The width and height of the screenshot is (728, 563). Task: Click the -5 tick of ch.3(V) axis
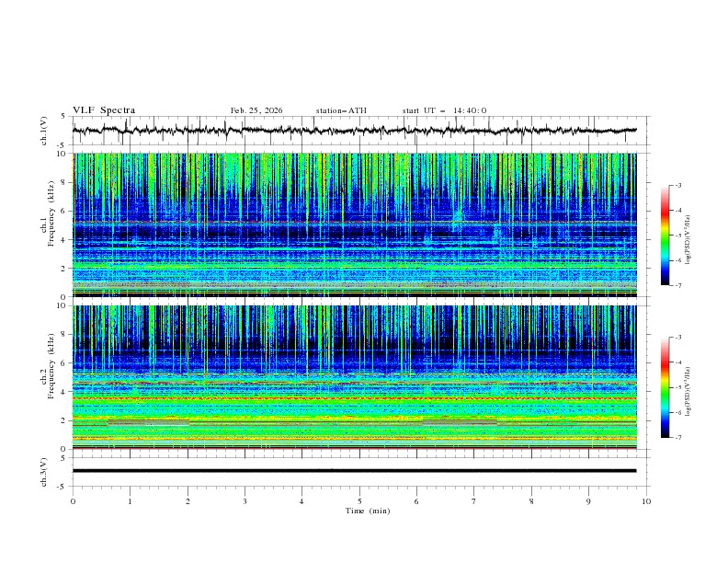pyautogui.click(x=63, y=487)
